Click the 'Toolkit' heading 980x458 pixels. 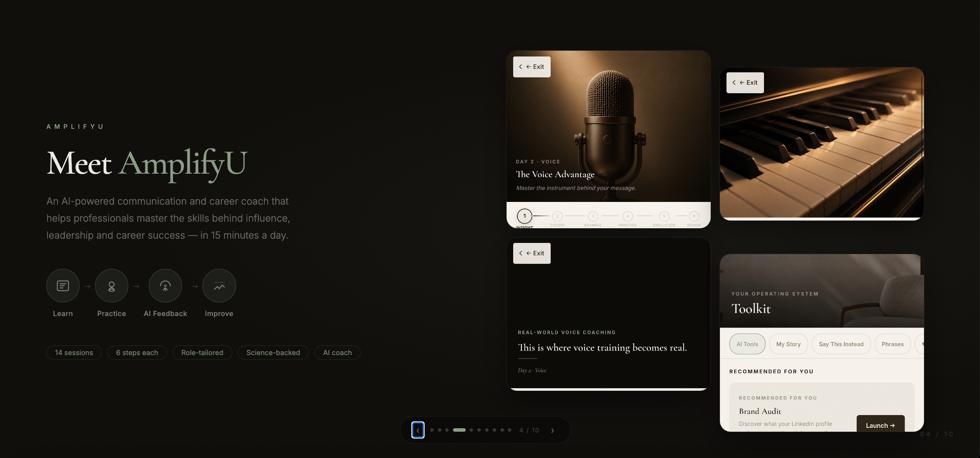click(x=751, y=309)
